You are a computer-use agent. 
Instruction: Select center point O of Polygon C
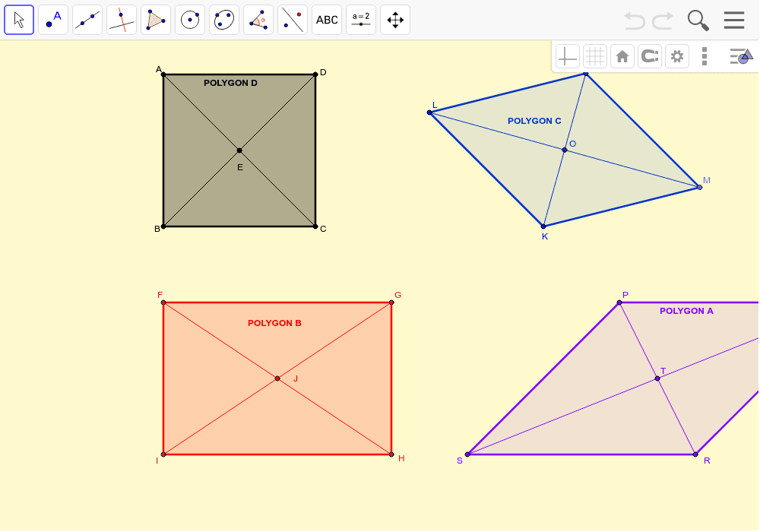(x=565, y=150)
